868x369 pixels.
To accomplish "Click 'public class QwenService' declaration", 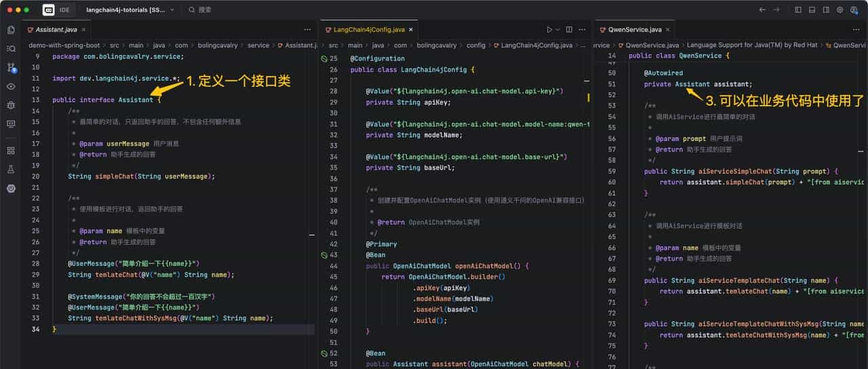I will coord(679,56).
